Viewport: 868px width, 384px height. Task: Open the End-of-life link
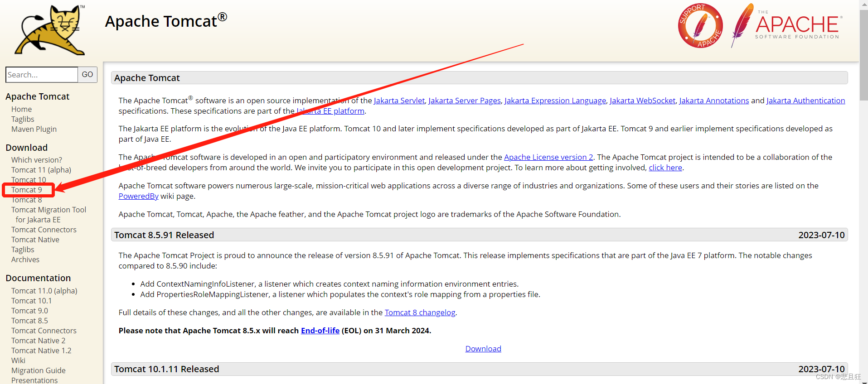coord(320,331)
